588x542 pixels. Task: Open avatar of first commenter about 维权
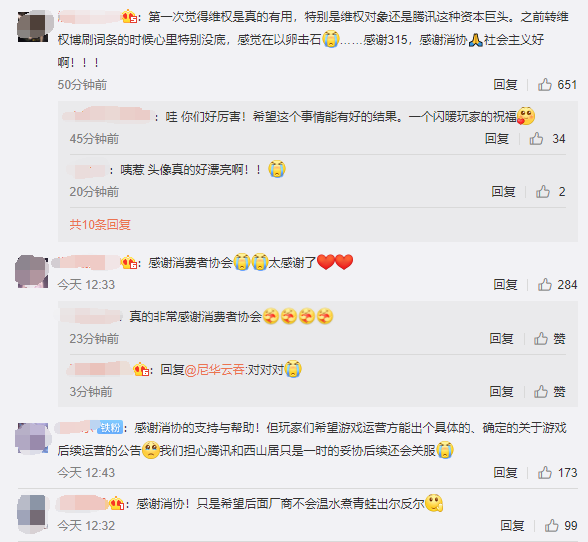pos(33,26)
